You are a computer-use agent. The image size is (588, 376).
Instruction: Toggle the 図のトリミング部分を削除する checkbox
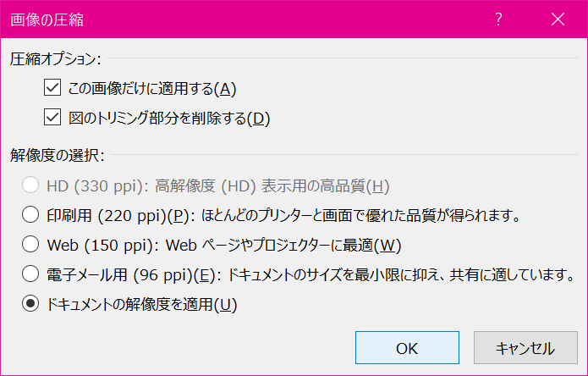(53, 118)
